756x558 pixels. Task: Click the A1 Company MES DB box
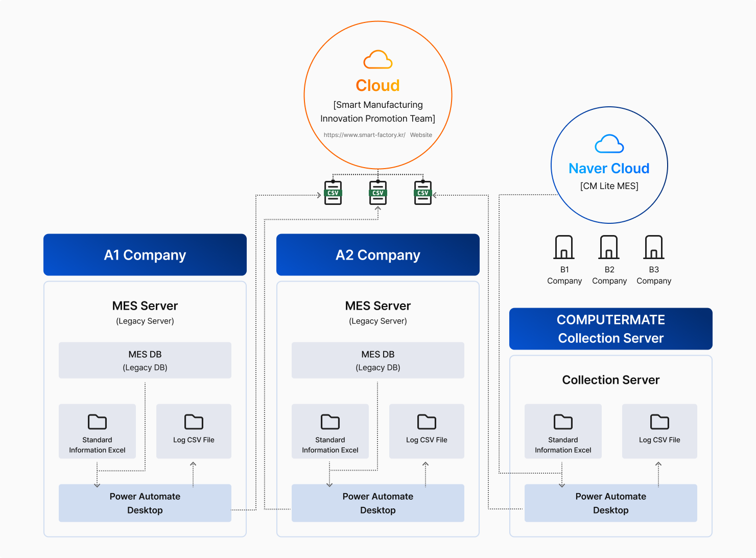point(145,360)
